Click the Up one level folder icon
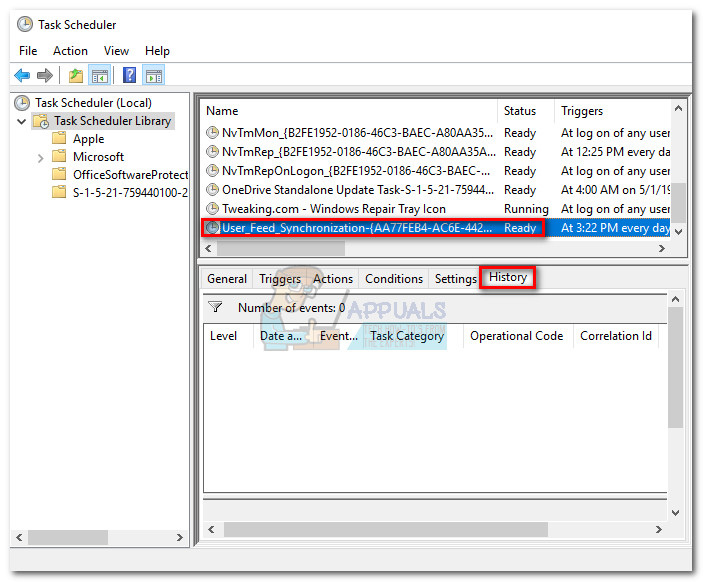703x582 pixels. [x=76, y=75]
